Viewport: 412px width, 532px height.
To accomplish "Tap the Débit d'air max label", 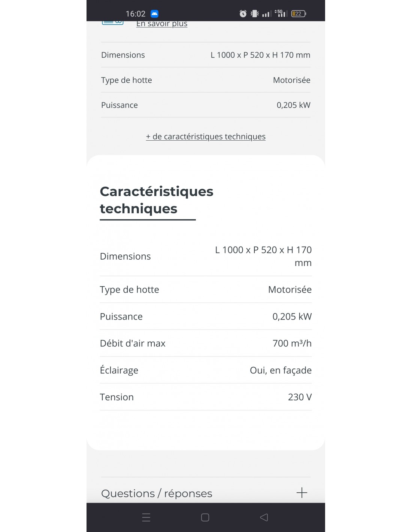I will point(133,343).
